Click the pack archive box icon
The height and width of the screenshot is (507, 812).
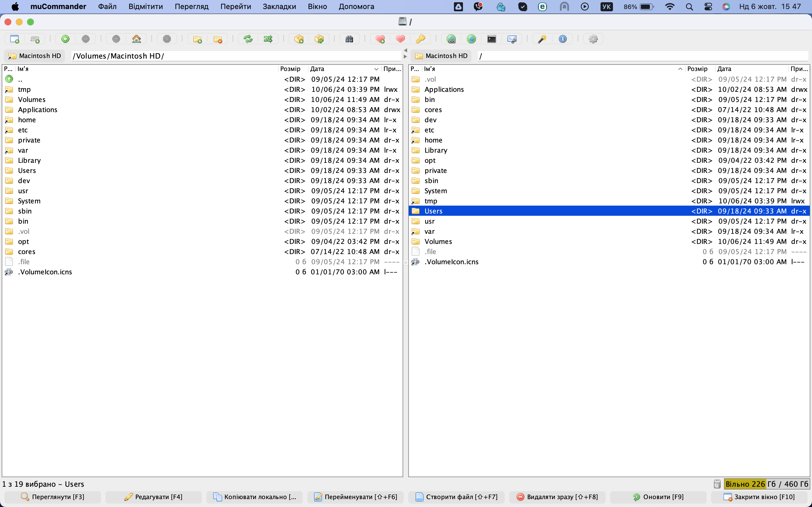[x=299, y=39]
